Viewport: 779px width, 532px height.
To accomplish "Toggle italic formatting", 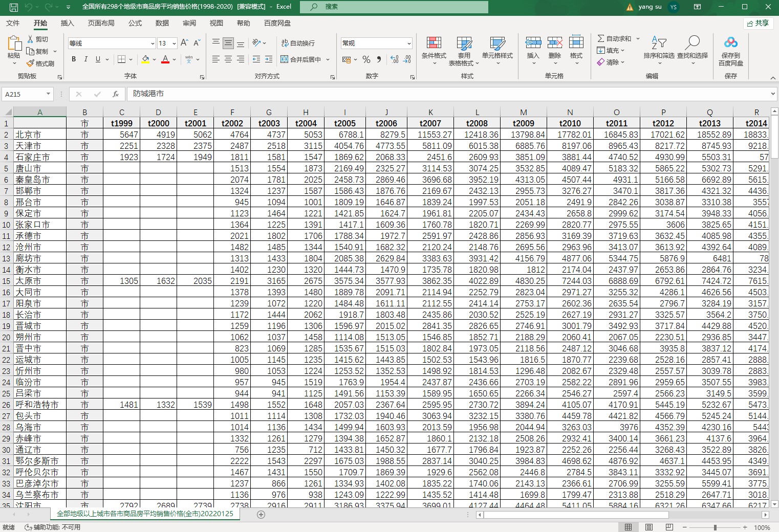I will click(x=85, y=59).
